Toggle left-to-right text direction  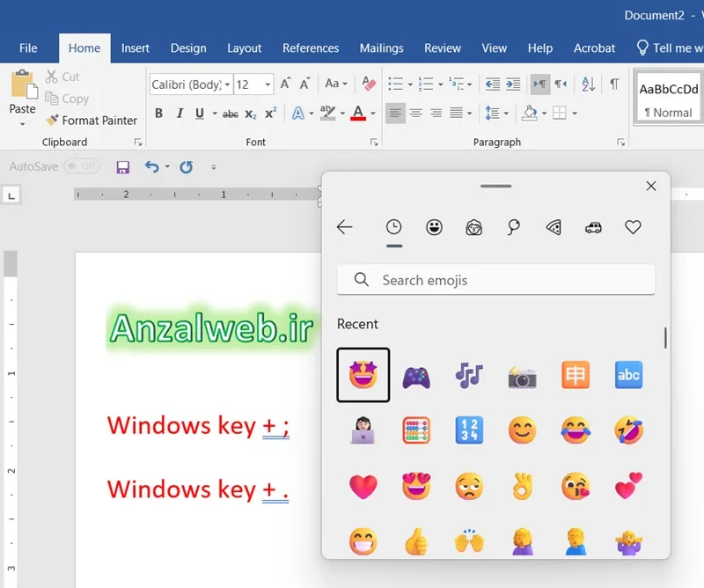point(539,84)
